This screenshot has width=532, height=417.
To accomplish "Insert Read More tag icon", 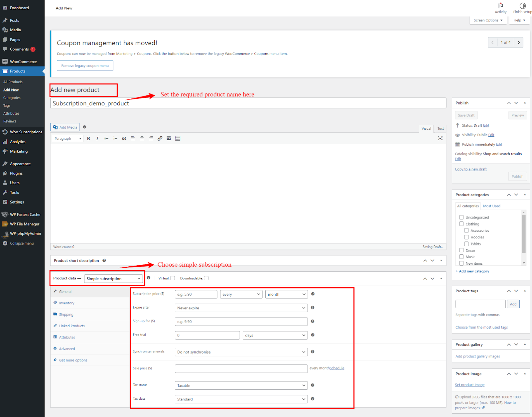I will coord(169,138).
